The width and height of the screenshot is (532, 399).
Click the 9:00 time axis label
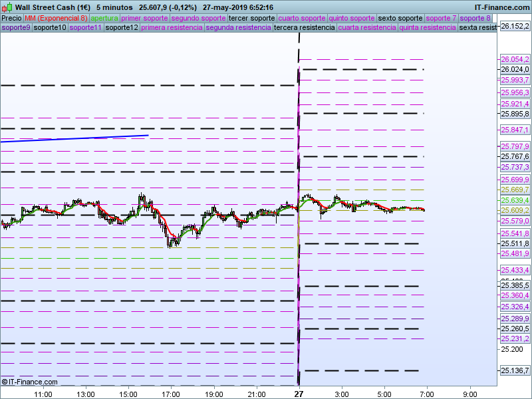(x=470, y=394)
